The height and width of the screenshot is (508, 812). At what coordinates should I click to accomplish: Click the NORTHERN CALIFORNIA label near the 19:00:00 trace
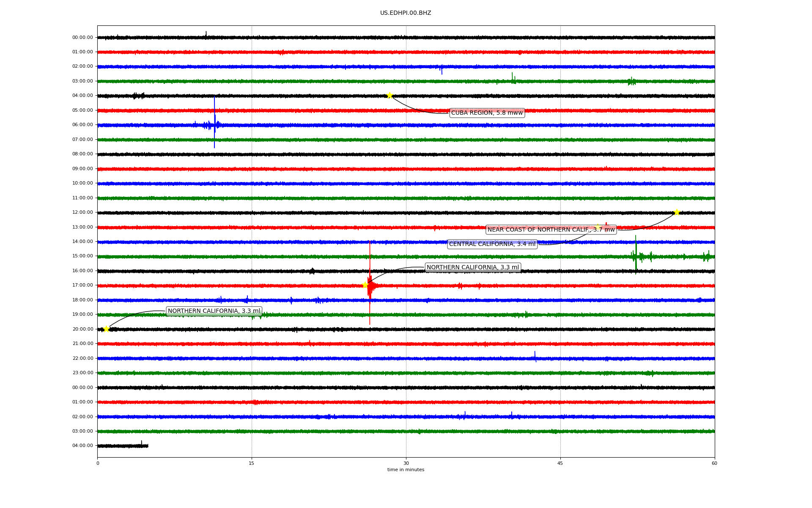coord(214,311)
